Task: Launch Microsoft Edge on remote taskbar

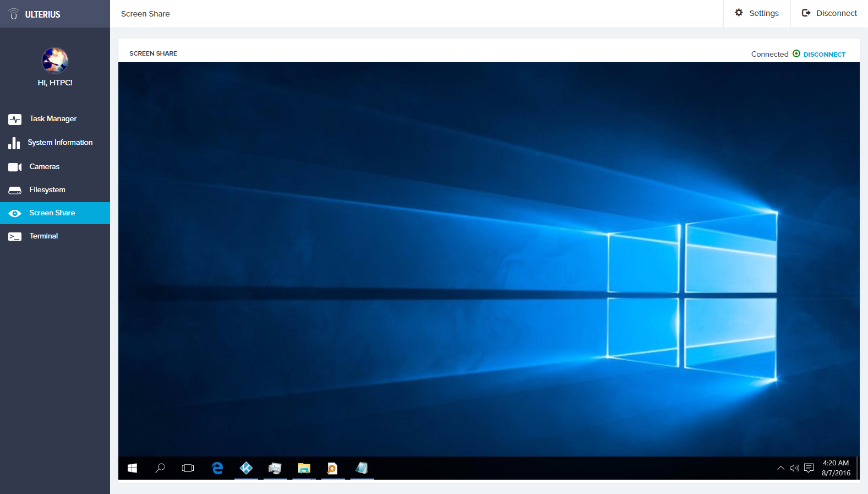Action: (217, 468)
